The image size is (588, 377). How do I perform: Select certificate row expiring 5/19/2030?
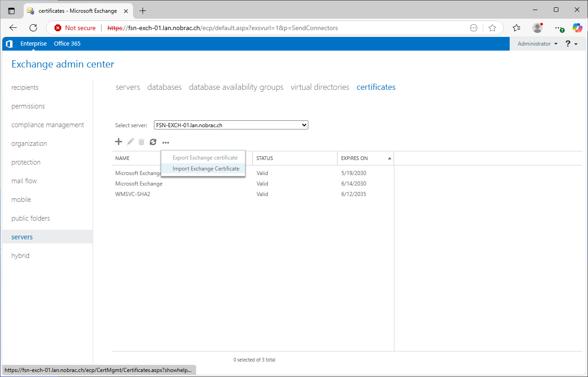coord(252,173)
